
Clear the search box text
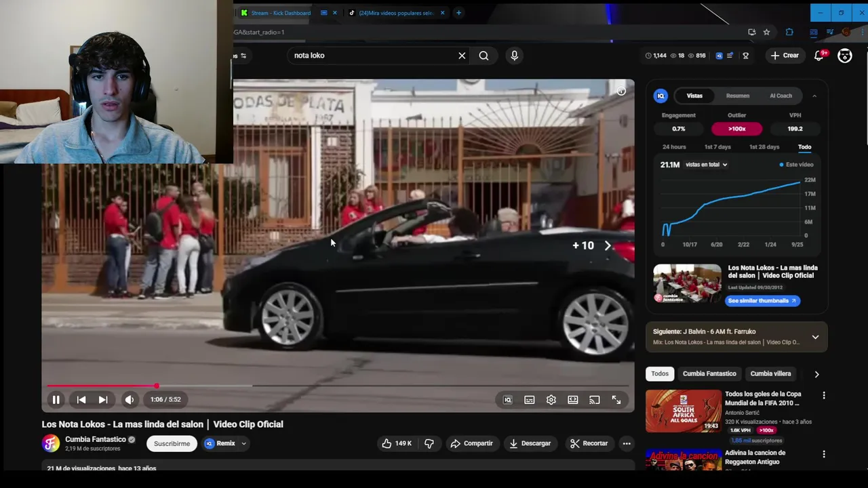click(462, 56)
